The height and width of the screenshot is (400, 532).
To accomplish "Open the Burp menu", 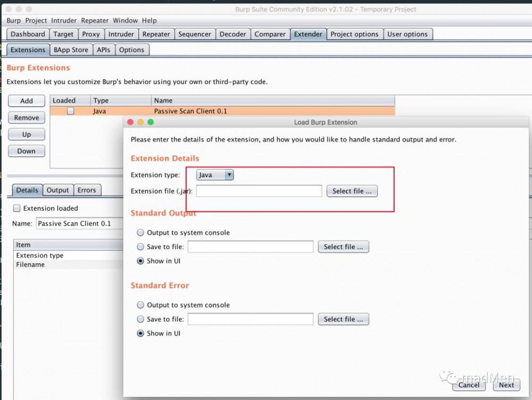I will click(x=14, y=21).
